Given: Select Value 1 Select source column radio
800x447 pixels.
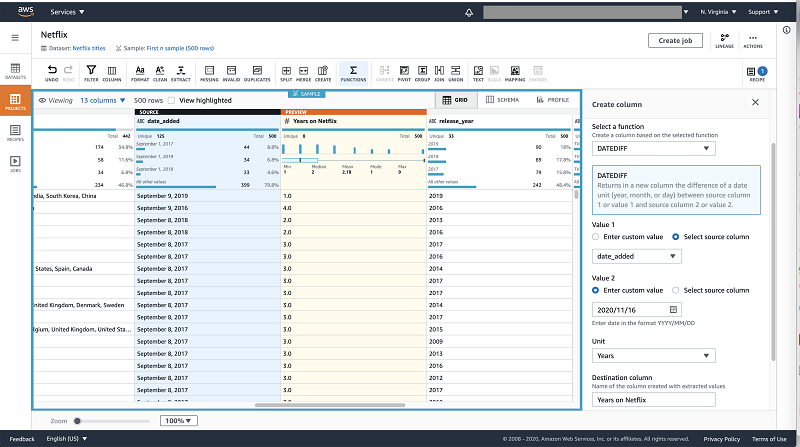Looking at the screenshot, I should click(x=676, y=237).
